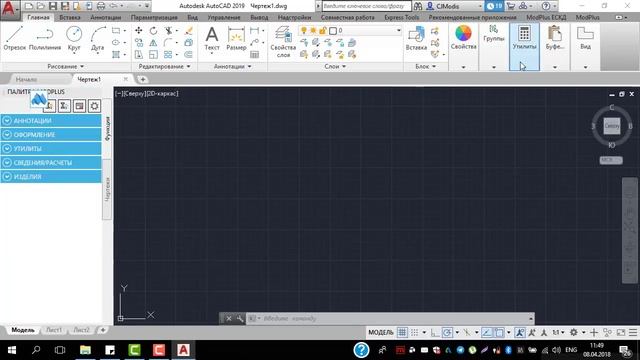The image size is (640, 360).
Task: Expand the ОФОРМЛЕНИЕ palette section
Action: point(51,135)
